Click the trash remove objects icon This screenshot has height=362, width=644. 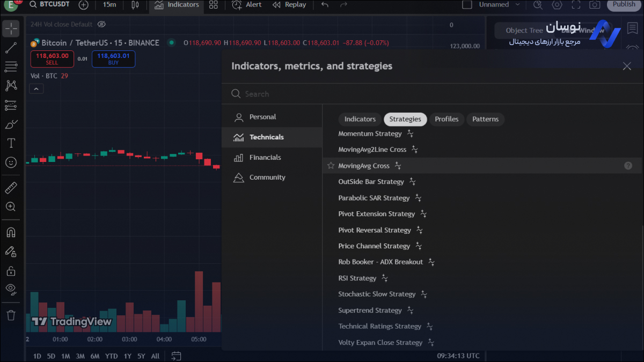(x=11, y=315)
